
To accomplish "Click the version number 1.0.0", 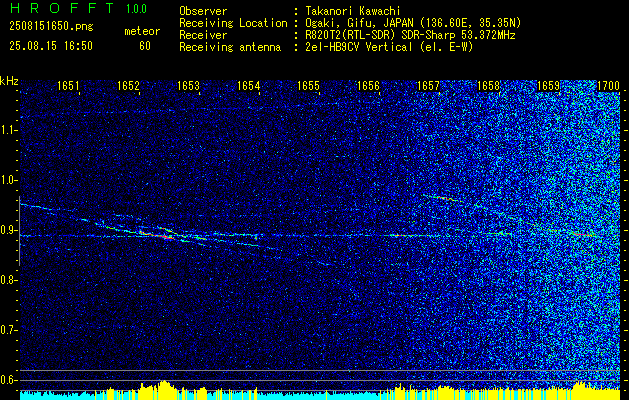I will click(136, 8).
